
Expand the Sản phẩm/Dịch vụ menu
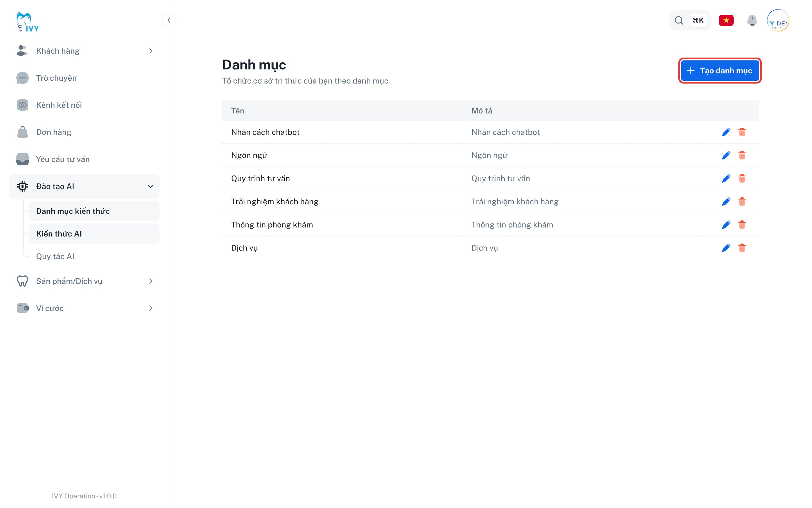click(x=84, y=281)
